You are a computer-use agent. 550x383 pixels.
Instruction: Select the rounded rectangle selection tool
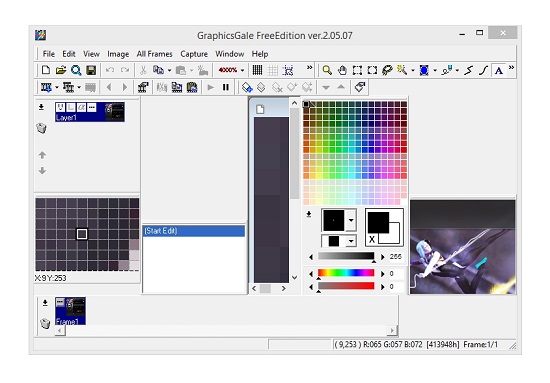click(x=372, y=70)
